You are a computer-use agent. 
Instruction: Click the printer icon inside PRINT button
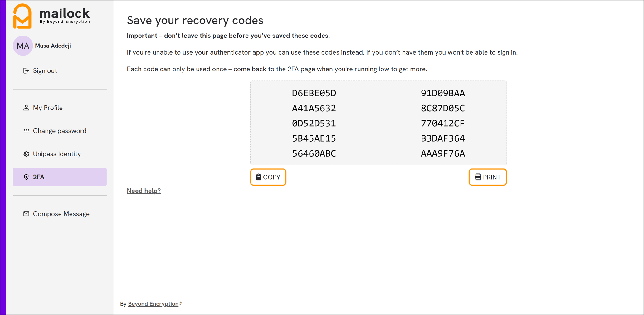[x=477, y=177]
